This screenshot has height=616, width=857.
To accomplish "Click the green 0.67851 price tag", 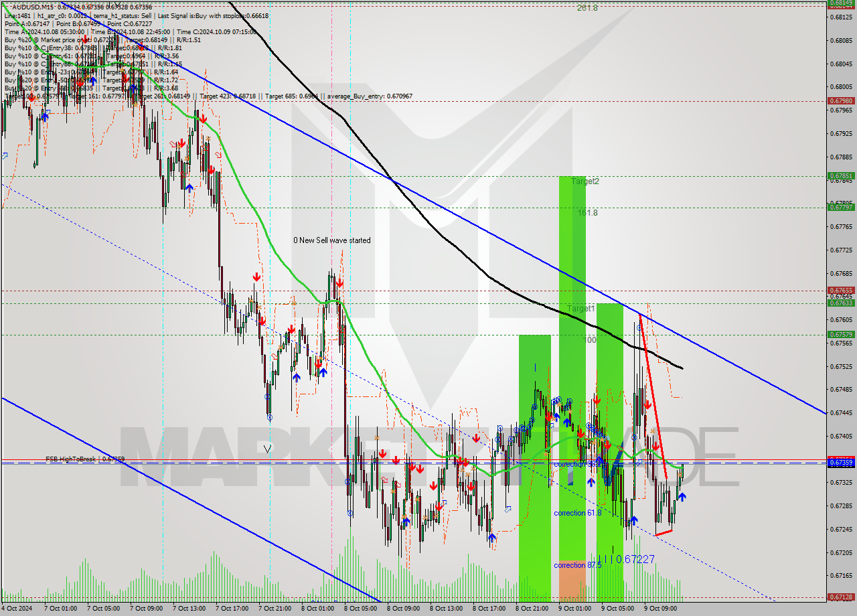I will click(x=841, y=176).
